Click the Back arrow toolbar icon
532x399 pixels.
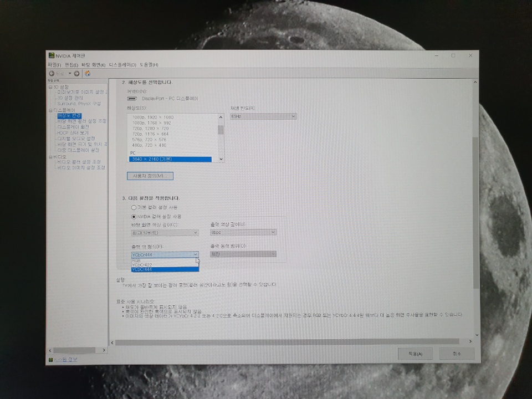(52, 73)
